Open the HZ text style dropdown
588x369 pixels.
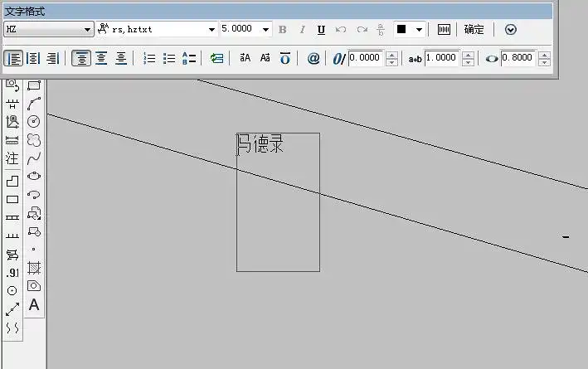point(88,30)
